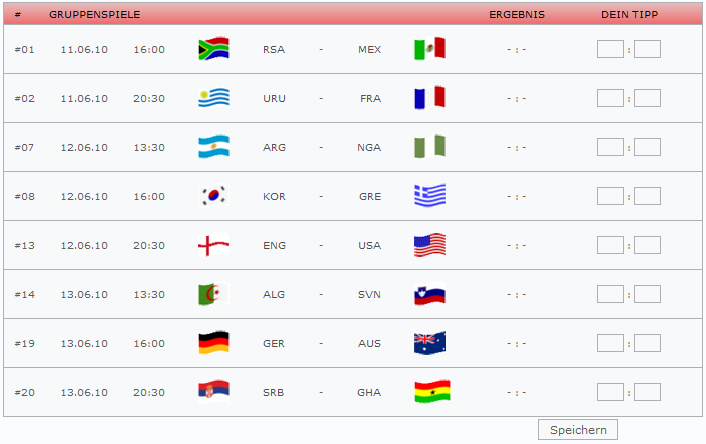This screenshot has width=706, height=444.
Task: Click the South Africa flag icon
Action: point(214,49)
